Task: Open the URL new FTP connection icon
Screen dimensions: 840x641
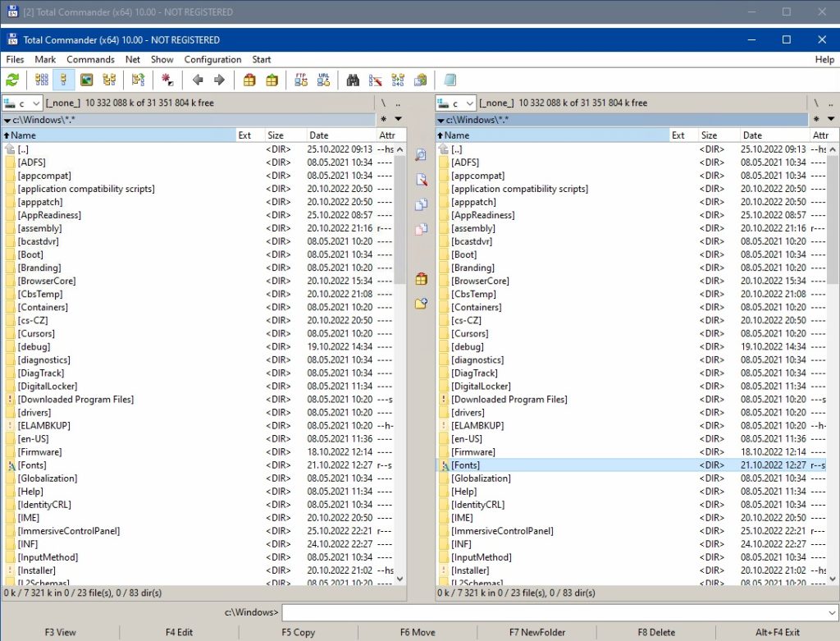Action: pyautogui.click(x=323, y=80)
